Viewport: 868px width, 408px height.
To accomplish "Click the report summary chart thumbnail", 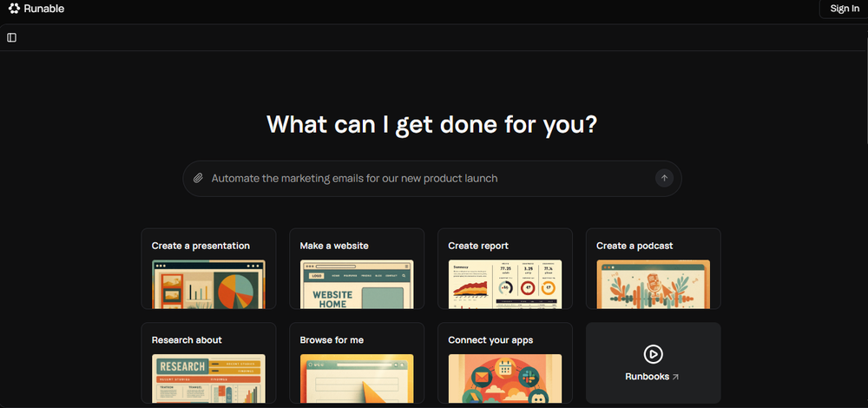I will (505, 285).
